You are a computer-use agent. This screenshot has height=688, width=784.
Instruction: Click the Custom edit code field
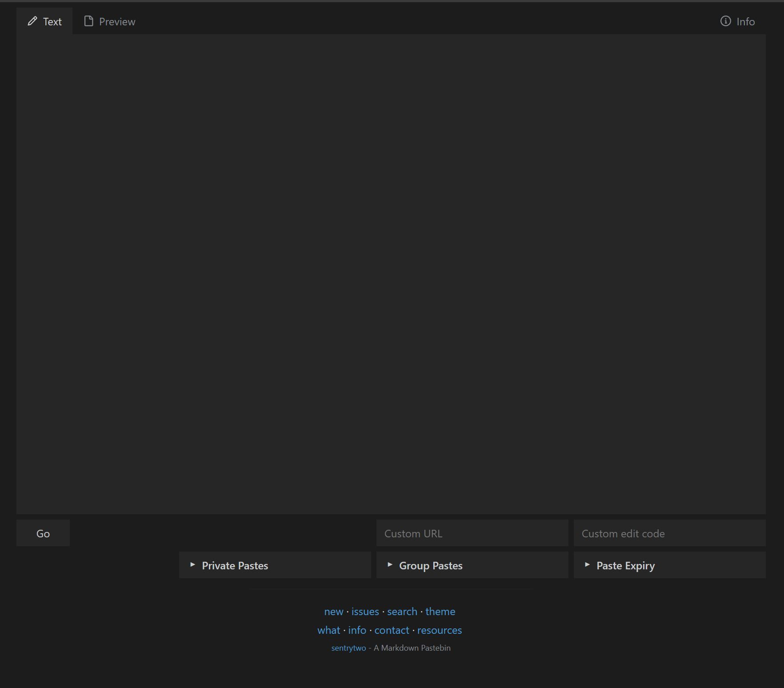point(669,533)
